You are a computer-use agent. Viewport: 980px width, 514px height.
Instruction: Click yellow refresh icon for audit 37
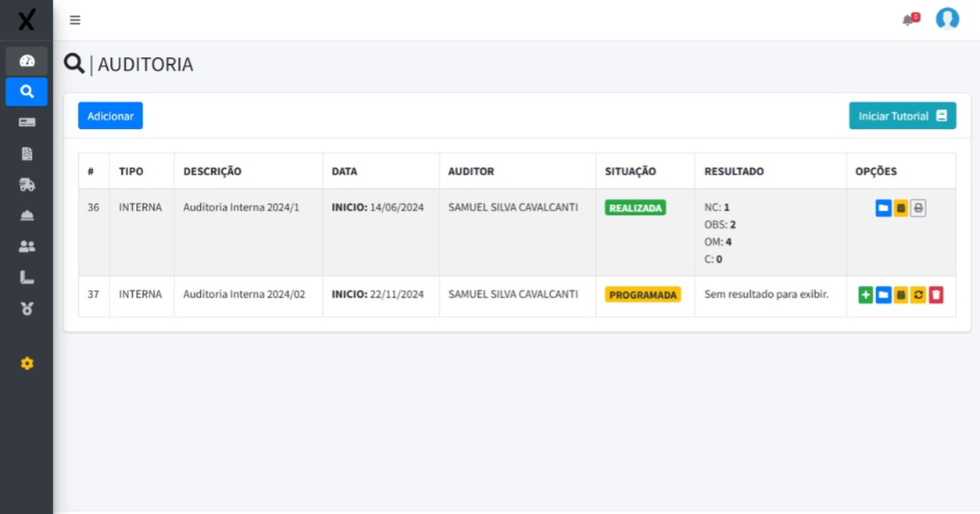point(918,295)
